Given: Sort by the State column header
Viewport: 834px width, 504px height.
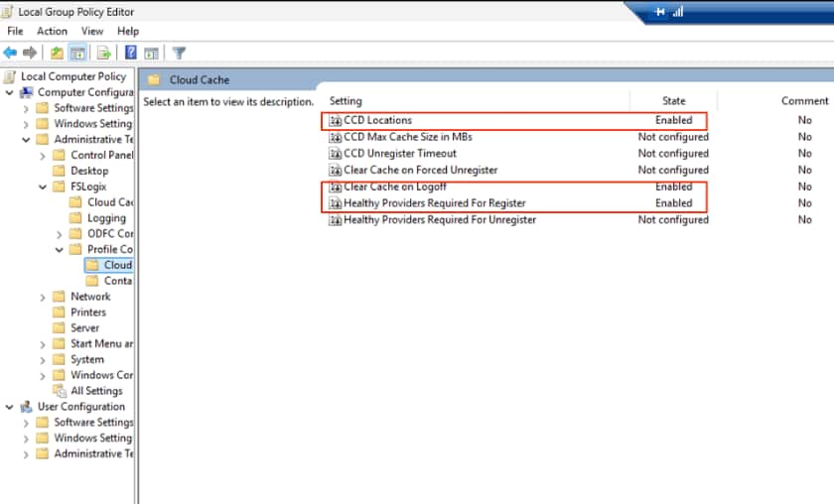Looking at the screenshot, I should [674, 101].
